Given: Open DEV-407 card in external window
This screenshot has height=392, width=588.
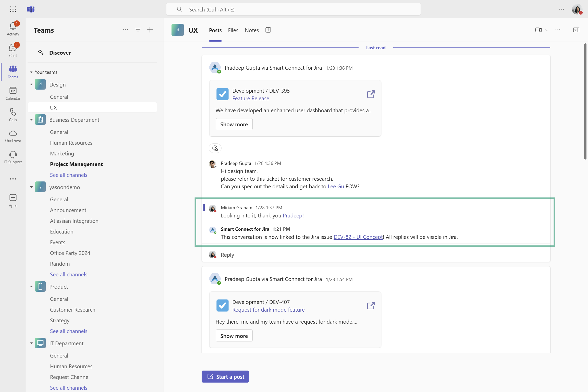Looking at the screenshot, I should point(371,305).
